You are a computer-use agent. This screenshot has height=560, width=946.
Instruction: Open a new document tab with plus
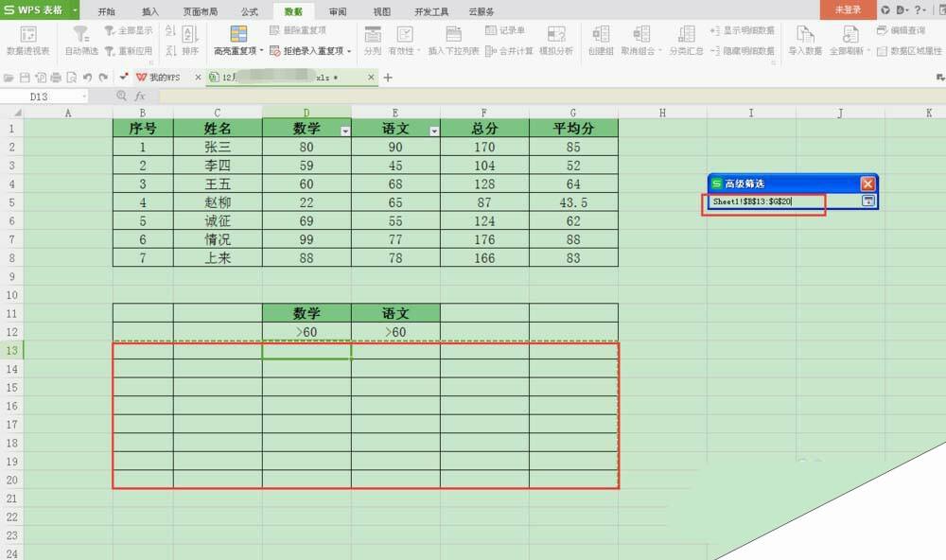(388, 77)
